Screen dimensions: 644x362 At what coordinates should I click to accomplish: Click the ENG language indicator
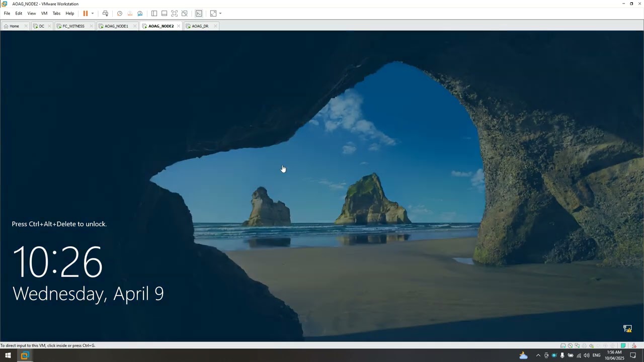pos(596,355)
